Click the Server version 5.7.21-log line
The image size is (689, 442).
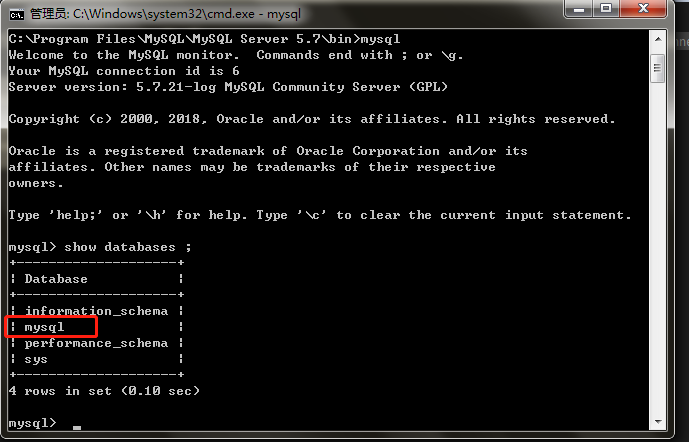click(228, 87)
